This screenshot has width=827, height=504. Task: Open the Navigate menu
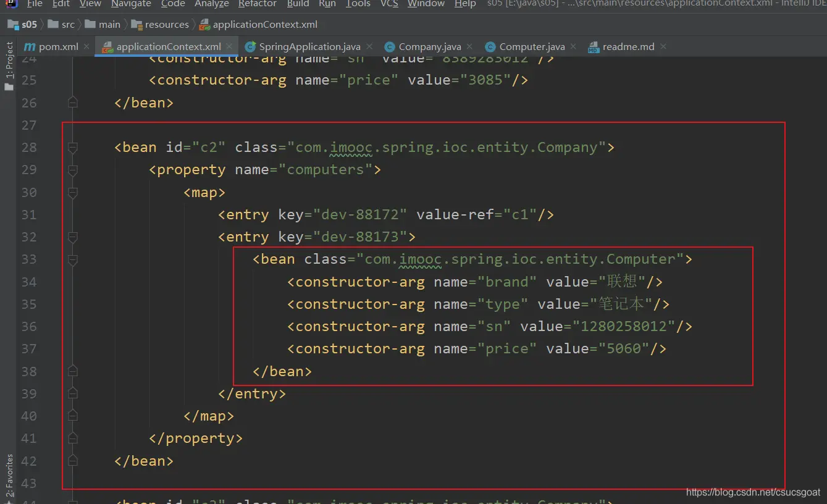[x=131, y=4]
